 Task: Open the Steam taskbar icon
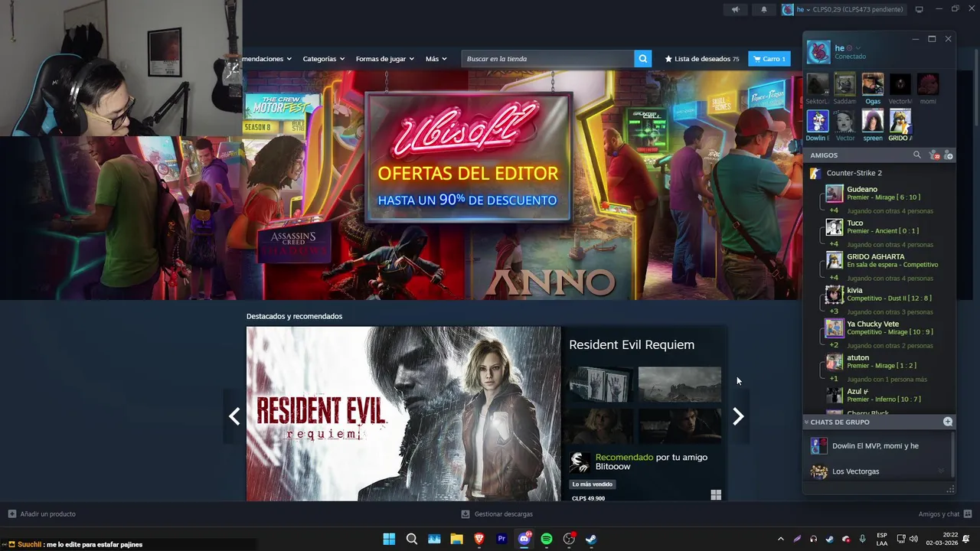(x=592, y=539)
